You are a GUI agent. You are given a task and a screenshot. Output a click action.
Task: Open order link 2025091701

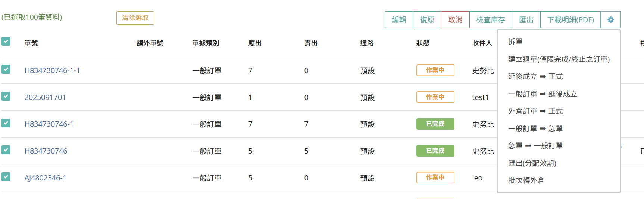point(45,97)
